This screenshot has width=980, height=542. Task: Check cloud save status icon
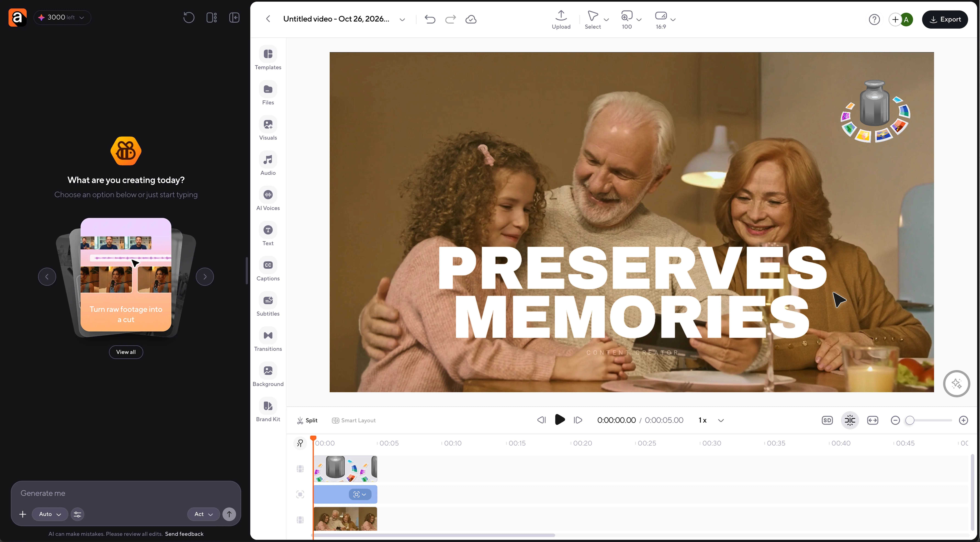pyautogui.click(x=471, y=19)
